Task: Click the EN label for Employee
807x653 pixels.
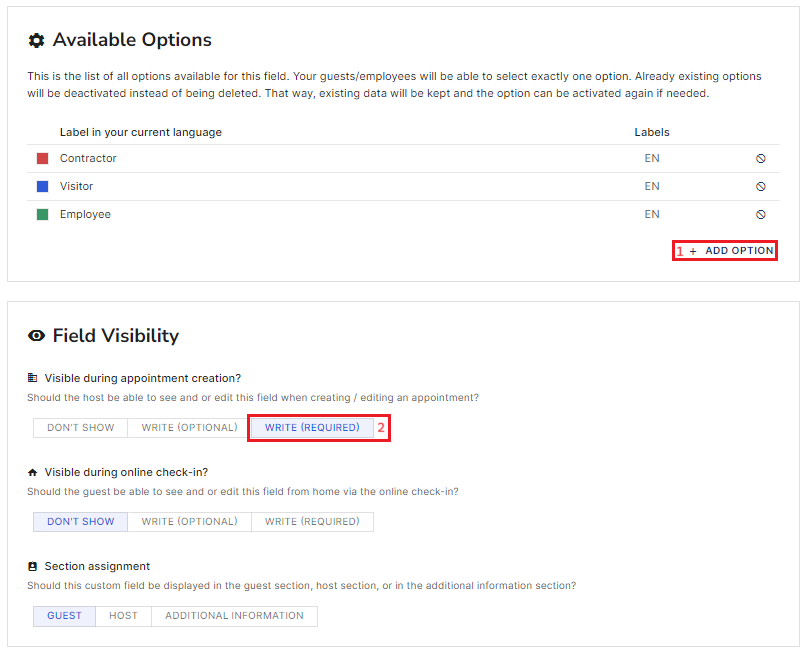Action: pos(652,215)
